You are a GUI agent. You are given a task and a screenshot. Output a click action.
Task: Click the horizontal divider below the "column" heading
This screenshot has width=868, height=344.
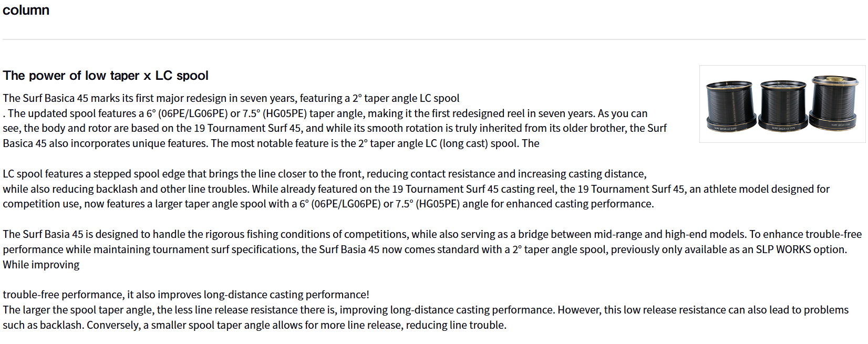click(x=434, y=39)
